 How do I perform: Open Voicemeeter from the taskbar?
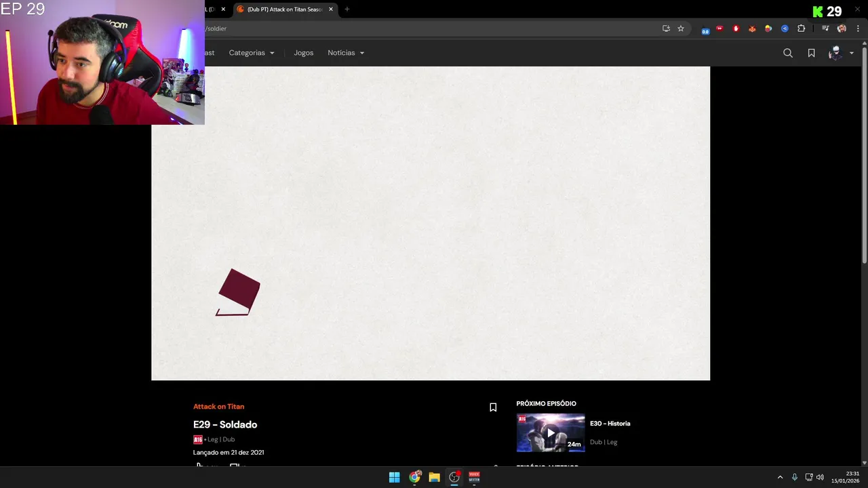click(474, 477)
